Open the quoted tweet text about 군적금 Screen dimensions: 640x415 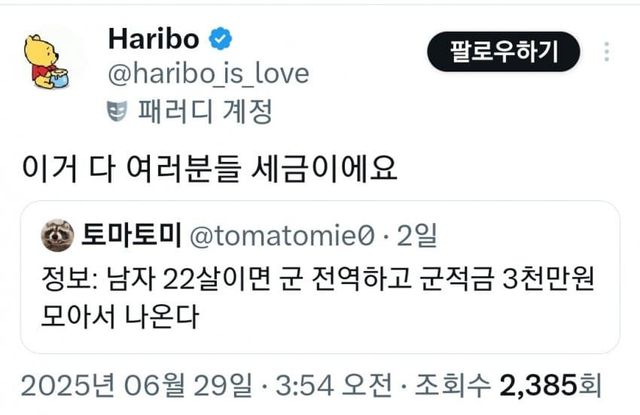pos(318,297)
